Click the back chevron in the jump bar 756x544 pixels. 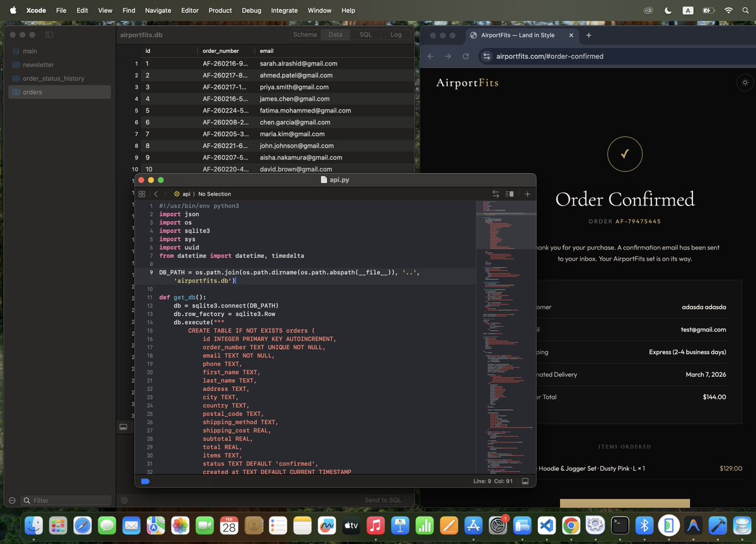click(x=155, y=194)
